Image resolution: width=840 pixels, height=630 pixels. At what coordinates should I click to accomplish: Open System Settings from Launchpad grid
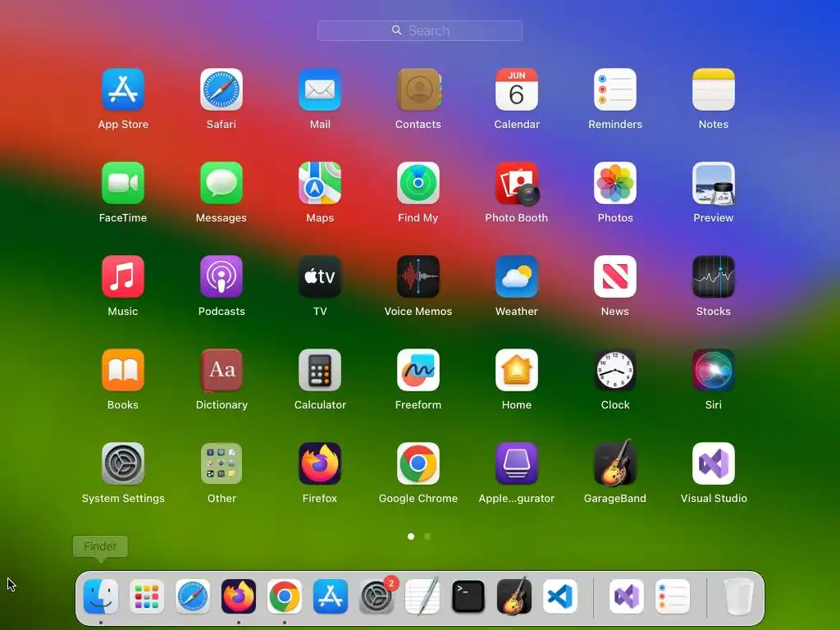123,463
